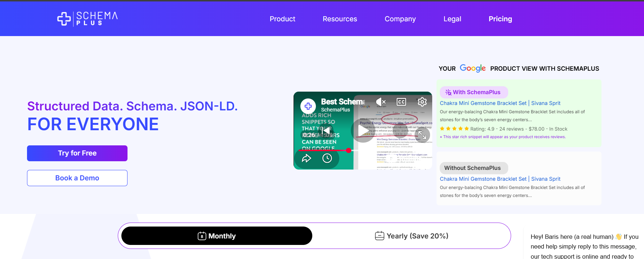Open the Resources menu
Image resolution: width=644 pixels, height=259 pixels.
[x=340, y=19]
